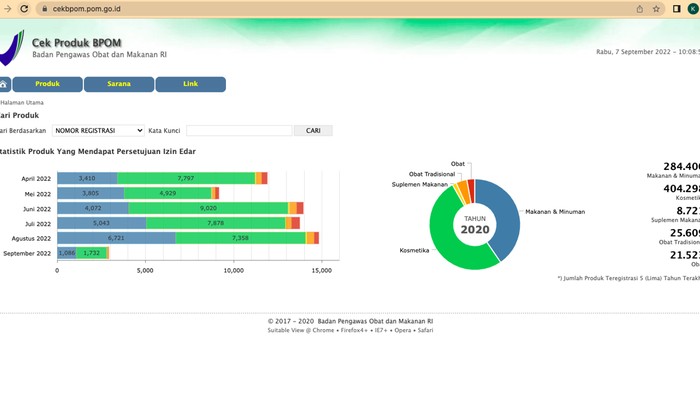This screenshot has width=700, height=394.
Task: Click the CARI search button
Action: click(313, 130)
